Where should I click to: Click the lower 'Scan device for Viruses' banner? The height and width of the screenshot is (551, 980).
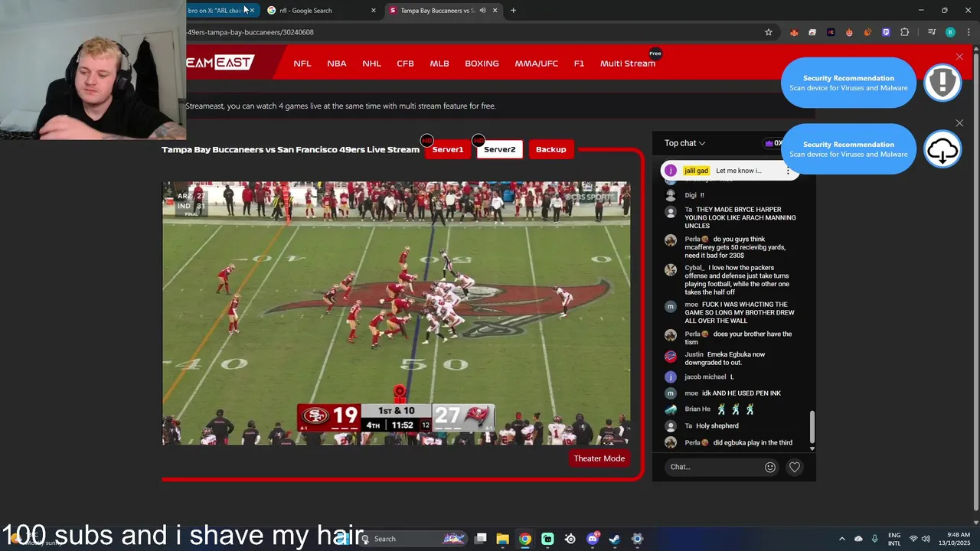tap(848, 149)
